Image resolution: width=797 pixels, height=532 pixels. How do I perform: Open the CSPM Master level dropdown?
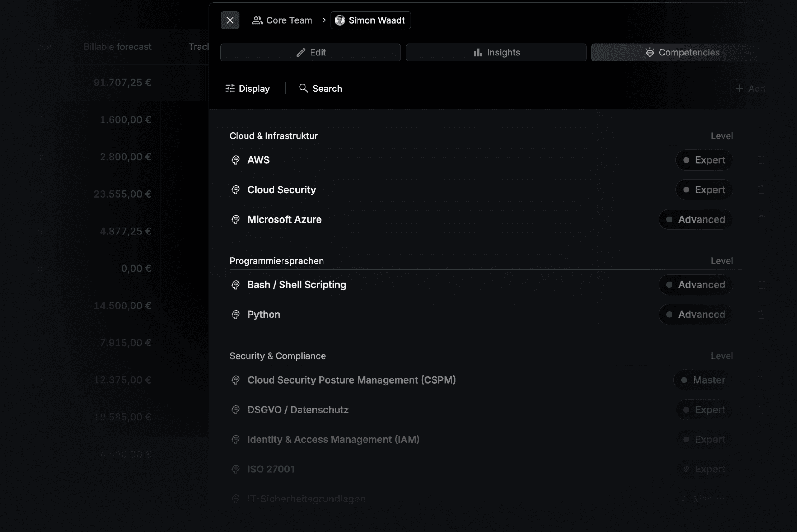tap(703, 380)
